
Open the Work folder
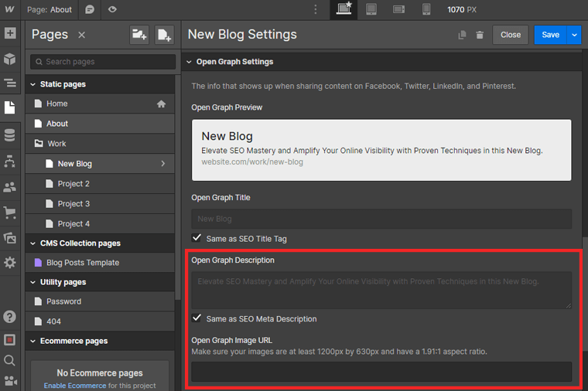point(100,144)
